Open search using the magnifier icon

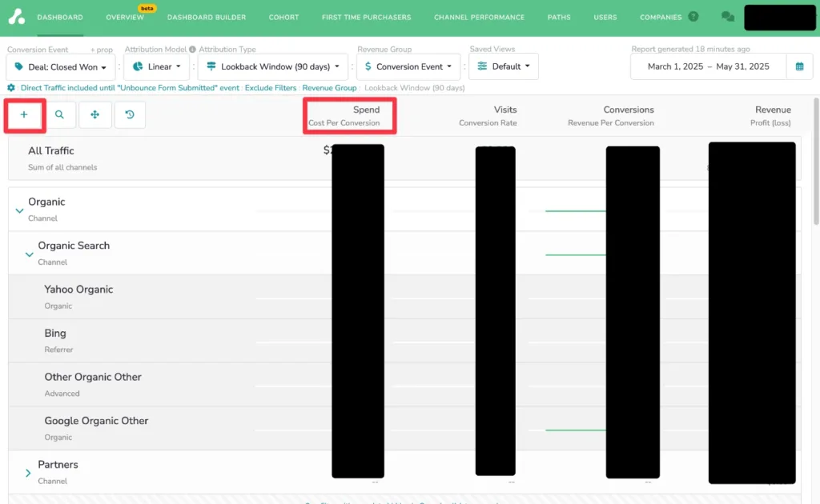[59, 115]
